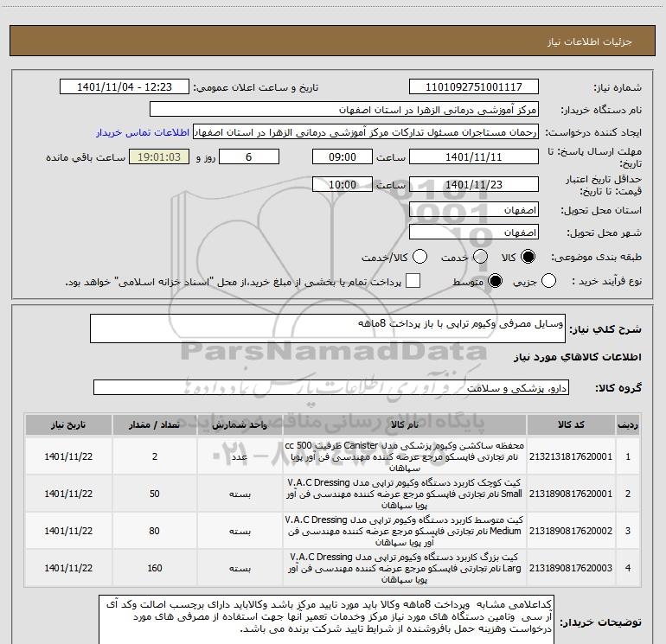Click product code 2131890817620002
The image size is (666, 644).
pos(571,531)
